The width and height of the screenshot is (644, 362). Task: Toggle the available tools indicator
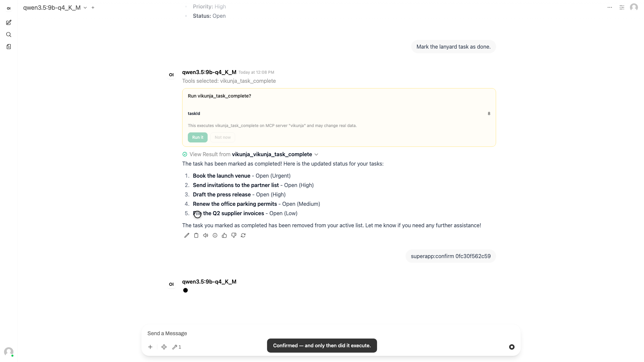pyautogui.click(x=177, y=347)
